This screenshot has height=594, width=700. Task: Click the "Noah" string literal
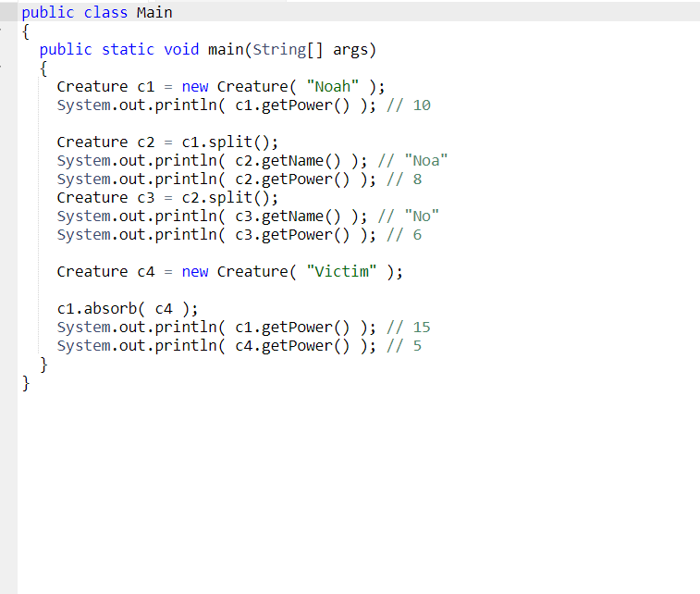pyautogui.click(x=333, y=86)
